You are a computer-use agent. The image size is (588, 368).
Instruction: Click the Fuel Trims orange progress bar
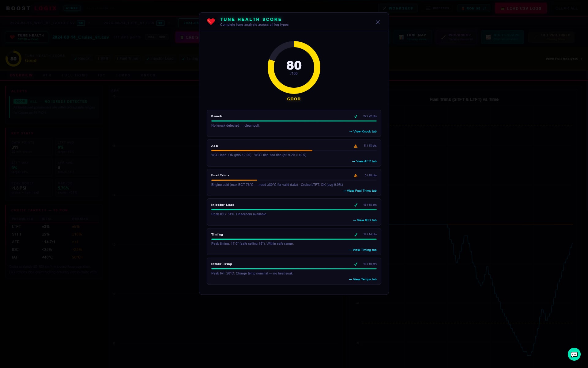234,180
